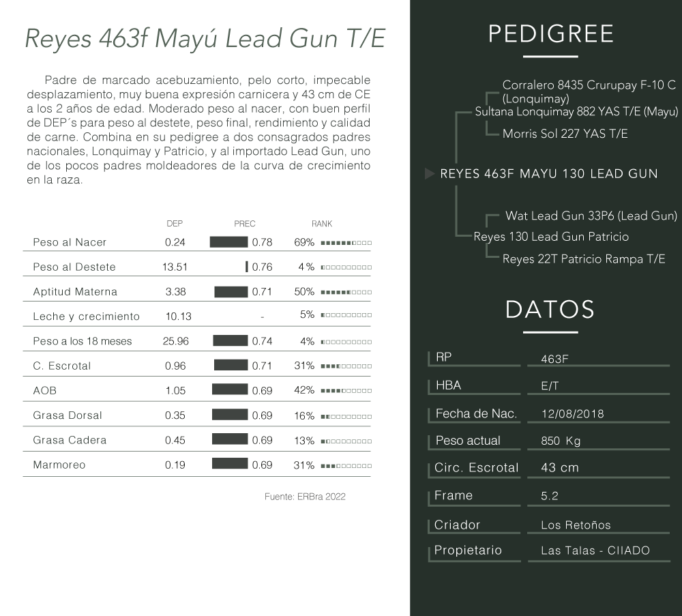Image resolution: width=682 pixels, height=616 pixels.
Task: Click the Peso al Nacer rank bar
Action: coord(346,243)
